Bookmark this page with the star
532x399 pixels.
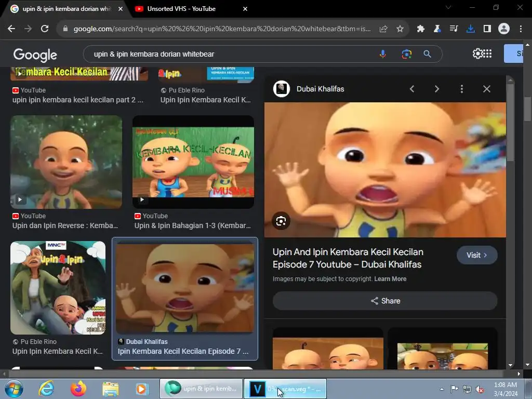click(x=400, y=29)
